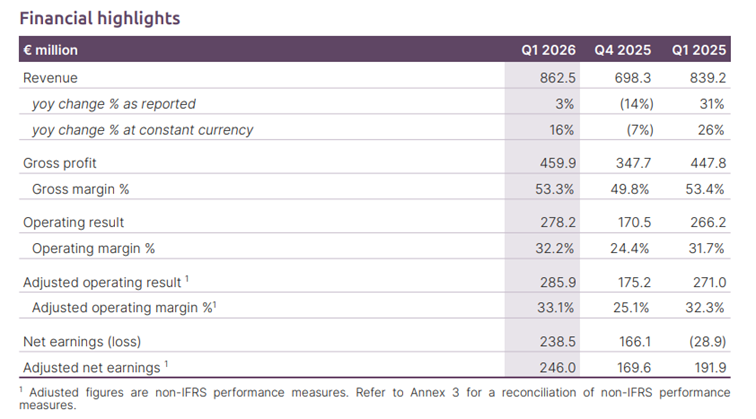The image size is (756, 419).
Task: Click the Adjusted net earnings label
Action: [x=93, y=368]
